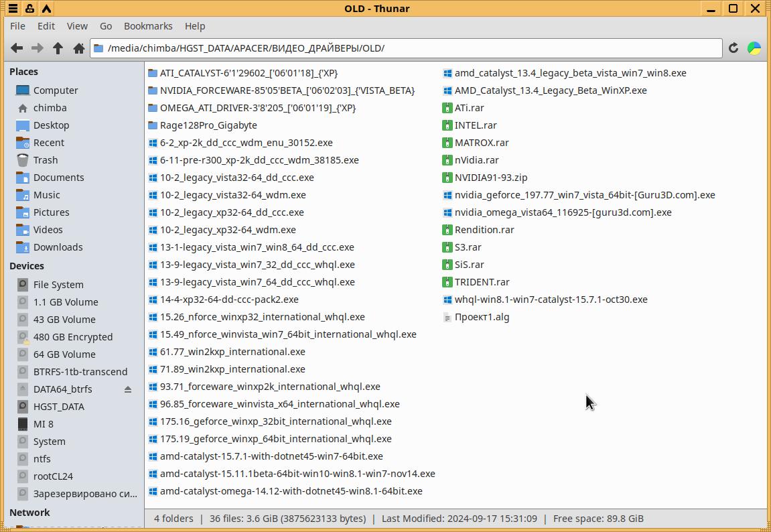The image size is (771, 532).
Task: Select file 71.89_win2kxp_international.exe
Action: click(232, 369)
